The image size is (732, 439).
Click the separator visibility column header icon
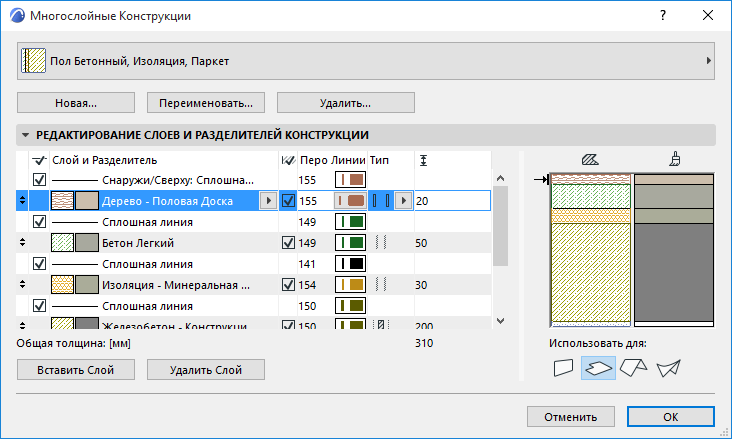[39, 160]
